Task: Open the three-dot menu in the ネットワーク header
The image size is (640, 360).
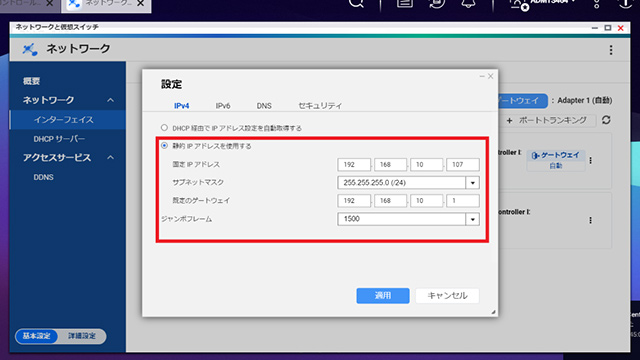Action: tap(611, 50)
